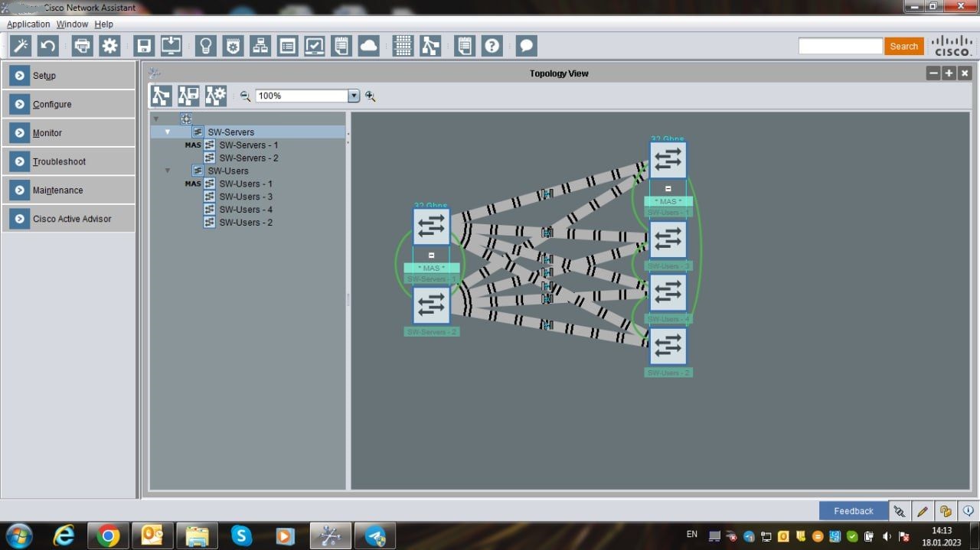Zoom in with the plus magnifier

(371, 96)
